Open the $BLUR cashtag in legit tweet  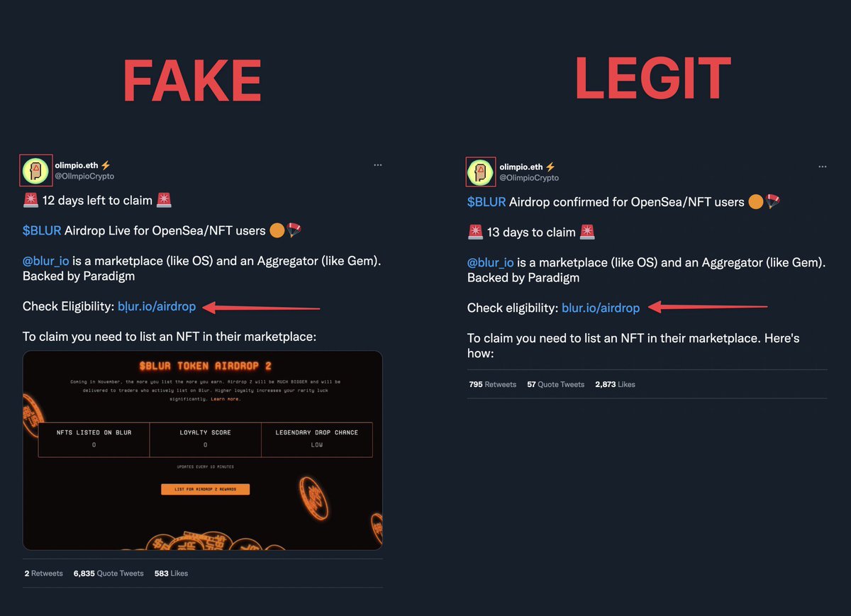(486, 202)
